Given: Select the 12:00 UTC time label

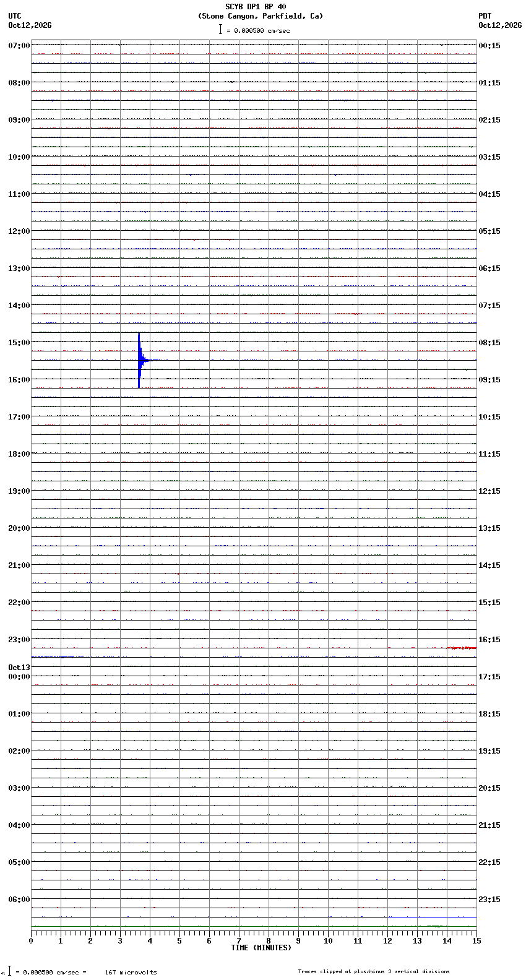Looking at the screenshot, I should coord(19,231).
